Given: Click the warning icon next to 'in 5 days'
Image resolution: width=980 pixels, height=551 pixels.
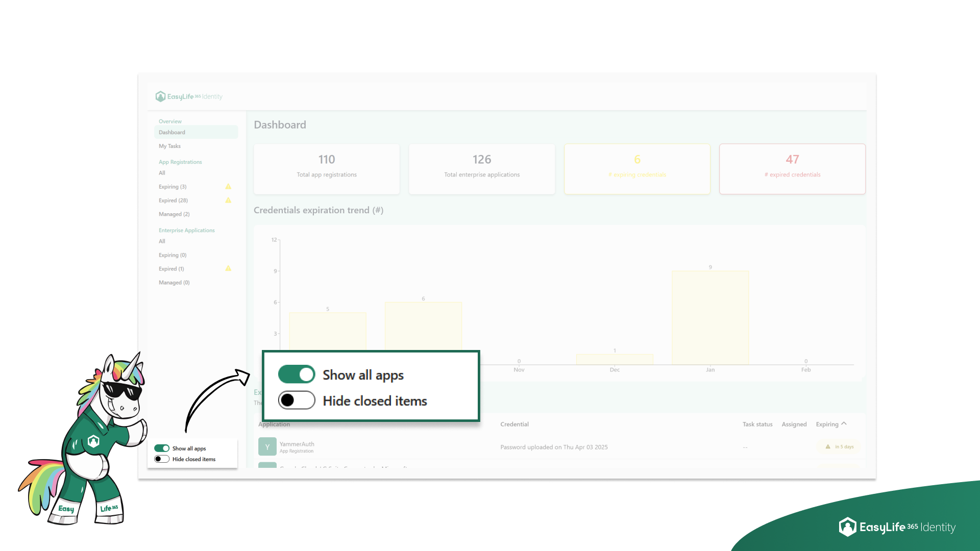Looking at the screenshot, I should (x=827, y=446).
